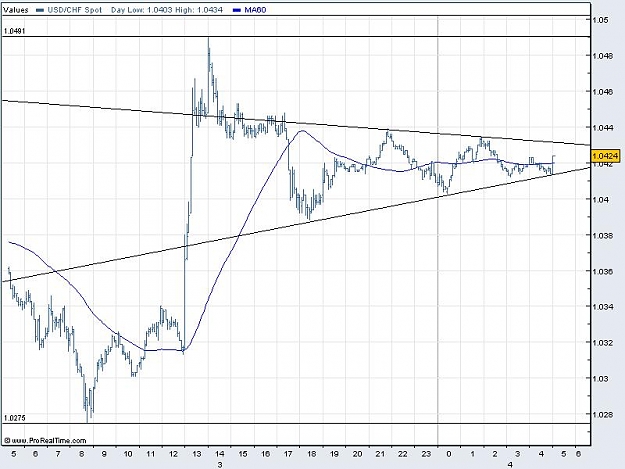Click hour 21 on the time axis
The width and height of the screenshot is (625, 469).
tap(380, 454)
